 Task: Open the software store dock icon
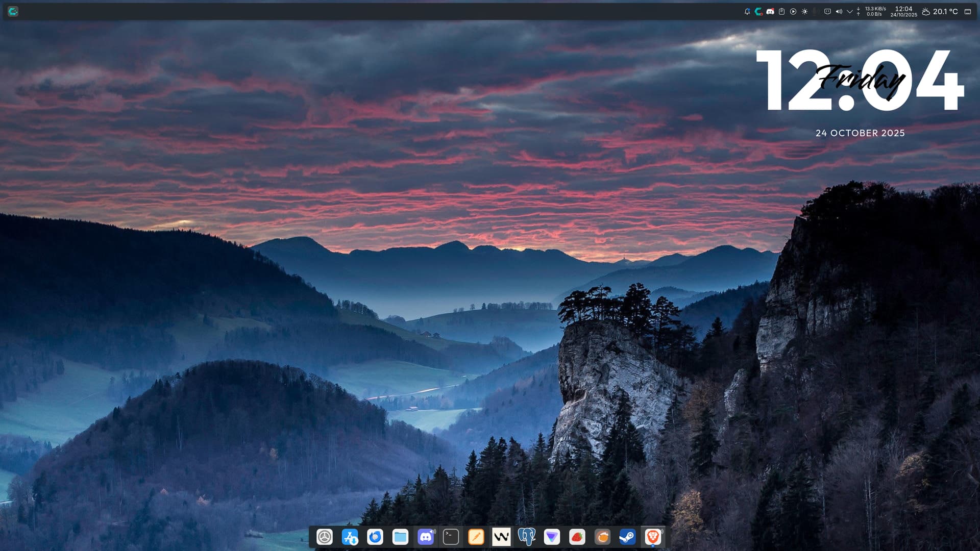pos(350,537)
